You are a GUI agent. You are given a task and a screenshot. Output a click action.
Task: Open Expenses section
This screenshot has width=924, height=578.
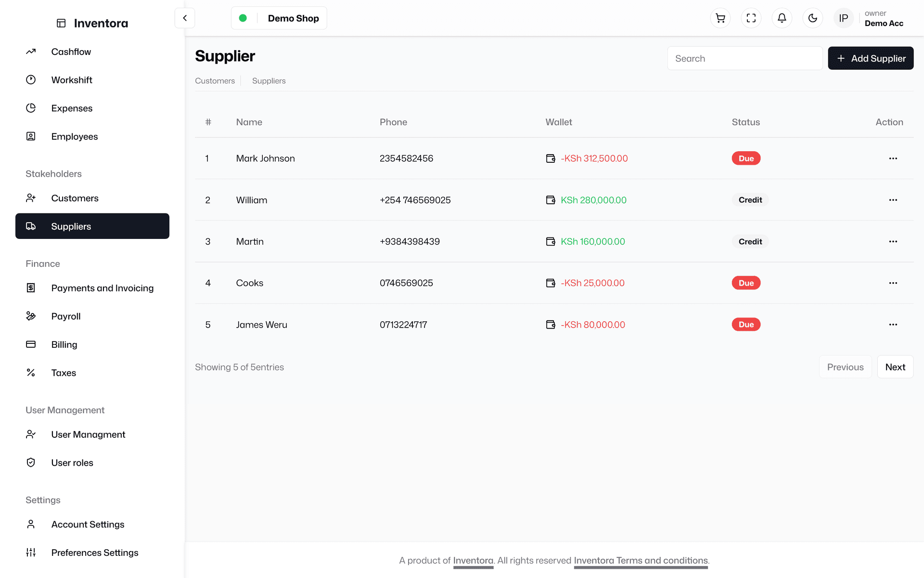tap(92, 108)
